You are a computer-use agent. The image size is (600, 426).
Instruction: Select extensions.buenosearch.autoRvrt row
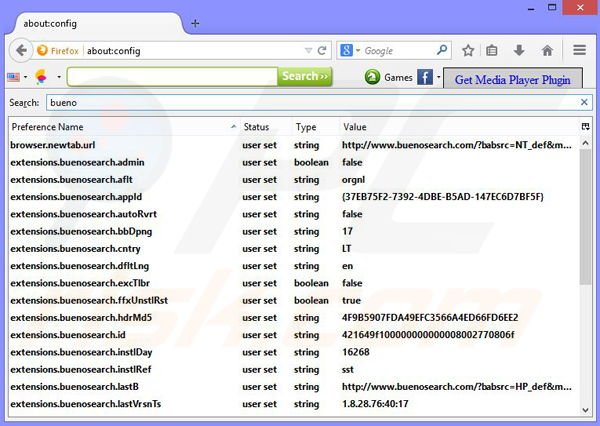click(x=294, y=214)
